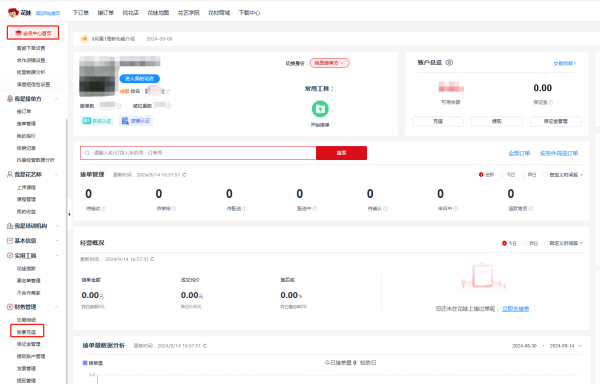Screen dimensions: 600x384
Task: Open 下订单 in the top navigation
Action: (80, 13)
